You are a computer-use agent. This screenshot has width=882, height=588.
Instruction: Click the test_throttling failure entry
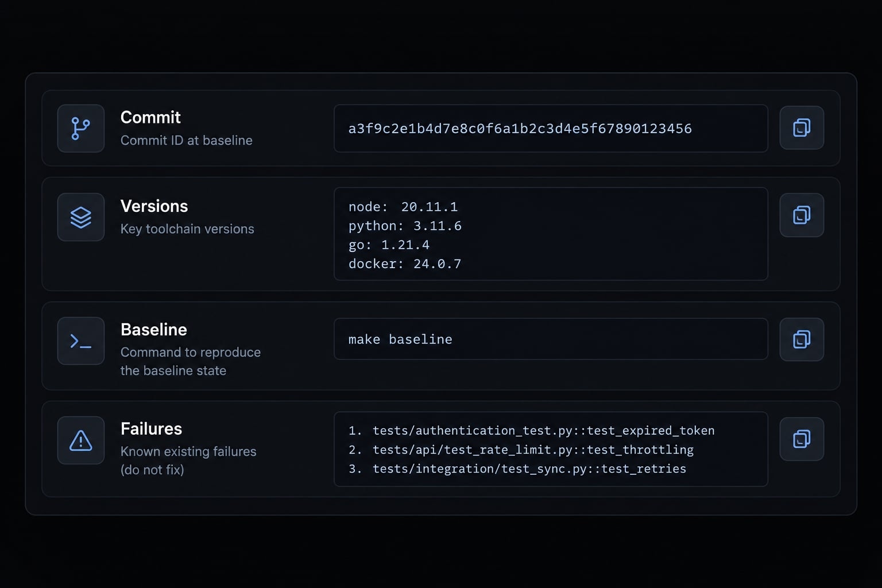(x=521, y=450)
